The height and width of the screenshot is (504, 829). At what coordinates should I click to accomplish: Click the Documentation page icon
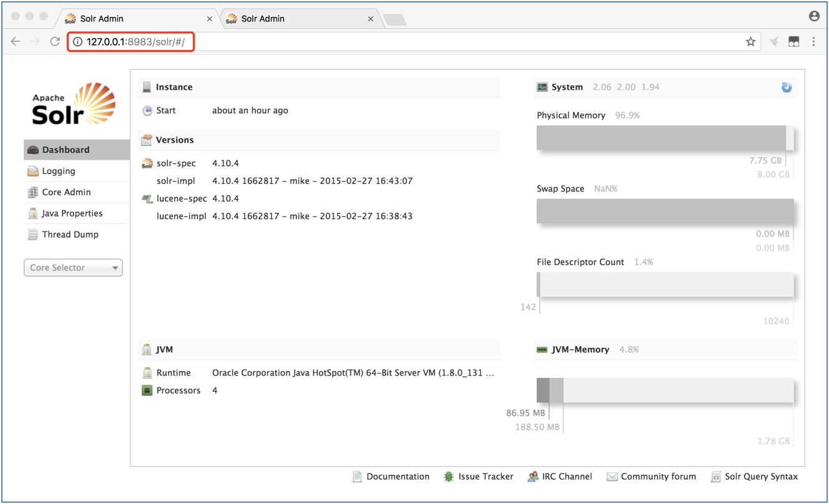[357, 477]
